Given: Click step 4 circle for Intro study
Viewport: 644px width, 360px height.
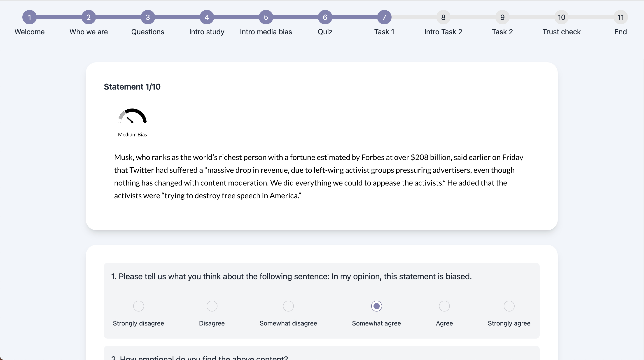Looking at the screenshot, I should pos(207,17).
